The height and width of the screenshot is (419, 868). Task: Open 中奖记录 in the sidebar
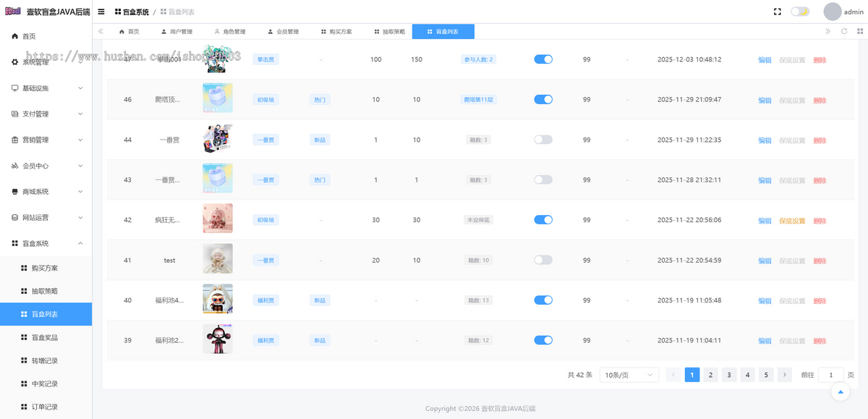tap(46, 384)
